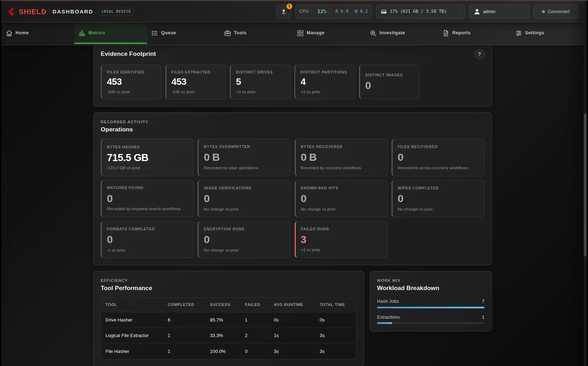
Task: Click the Formats Completed card
Action: [x=147, y=240]
